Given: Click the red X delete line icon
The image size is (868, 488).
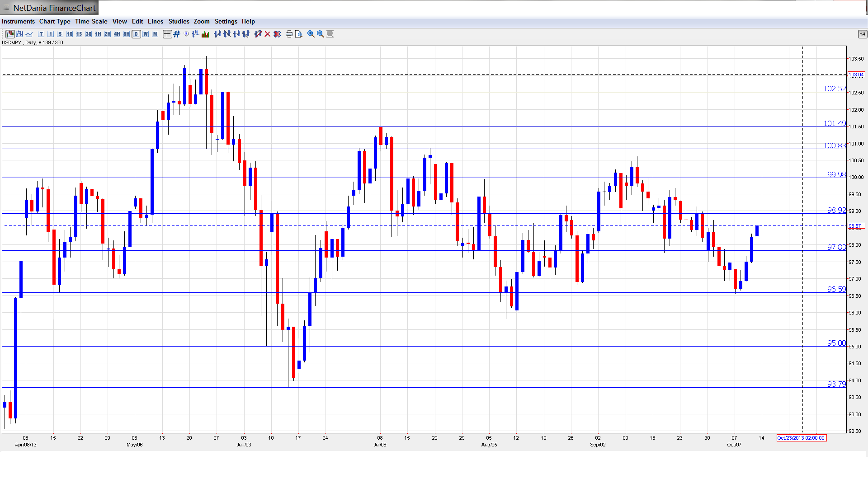Looking at the screenshot, I should click(x=268, y=34).
